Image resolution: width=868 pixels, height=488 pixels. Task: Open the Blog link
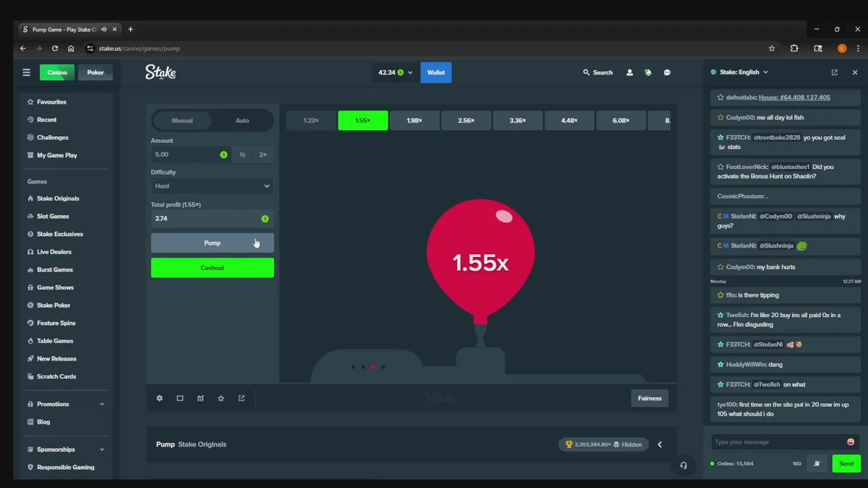43,422
